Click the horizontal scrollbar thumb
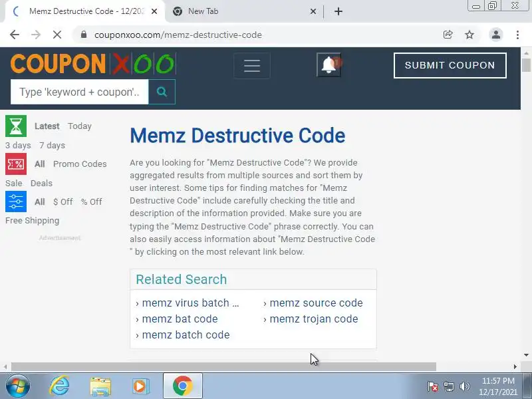532x399 pixels. point(223,367)
